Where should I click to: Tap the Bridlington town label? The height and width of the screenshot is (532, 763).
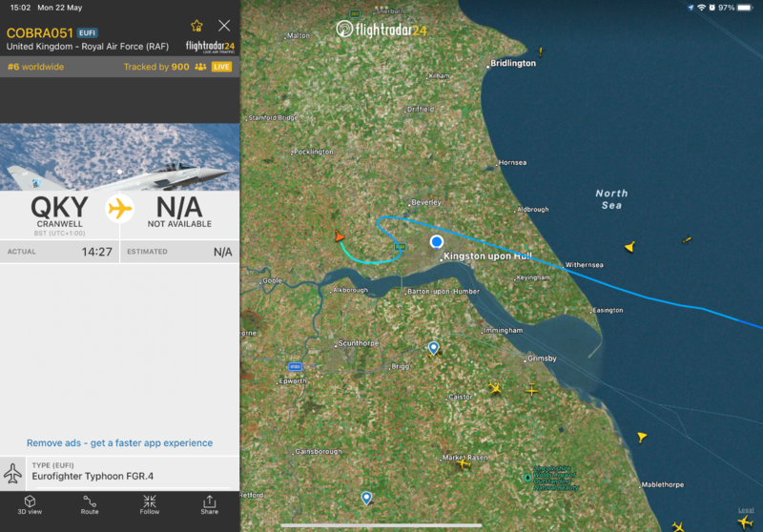tap(513, 63)
